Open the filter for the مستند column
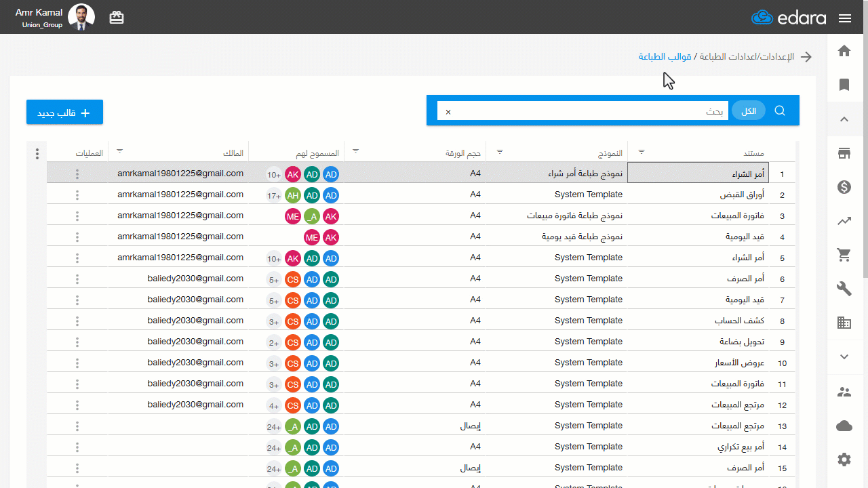The width and height of the screenshot is (868, 488). [642, 152]
